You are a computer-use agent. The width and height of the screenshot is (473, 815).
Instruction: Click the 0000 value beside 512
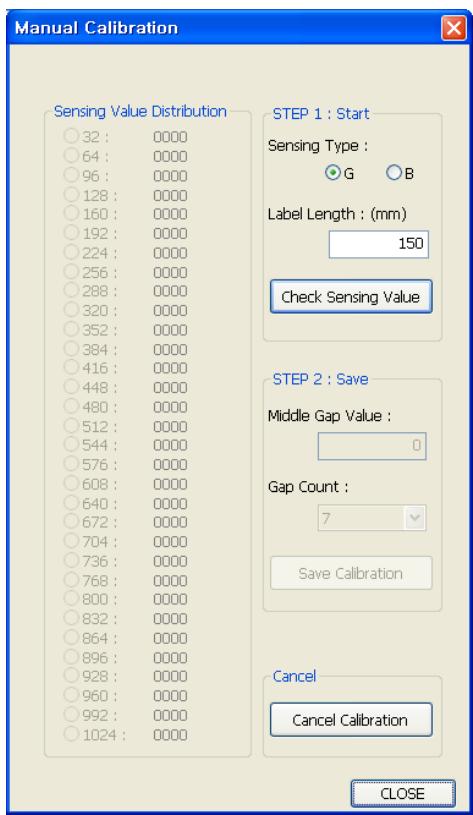170,426
